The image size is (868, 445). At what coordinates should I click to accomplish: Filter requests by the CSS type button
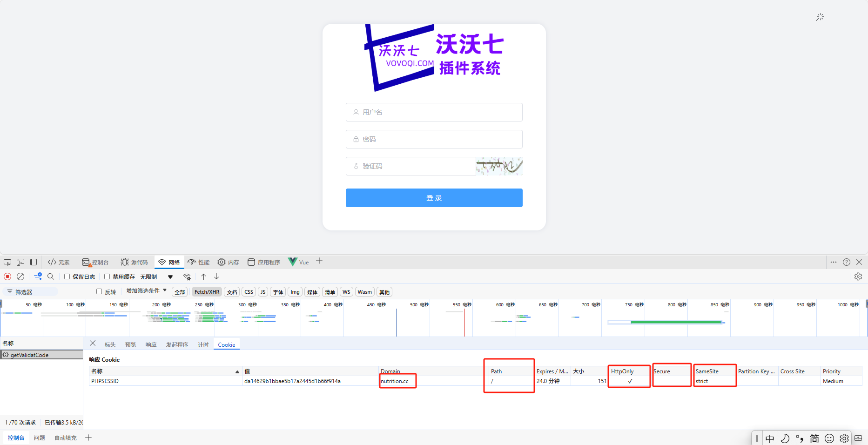pos(249,292)
